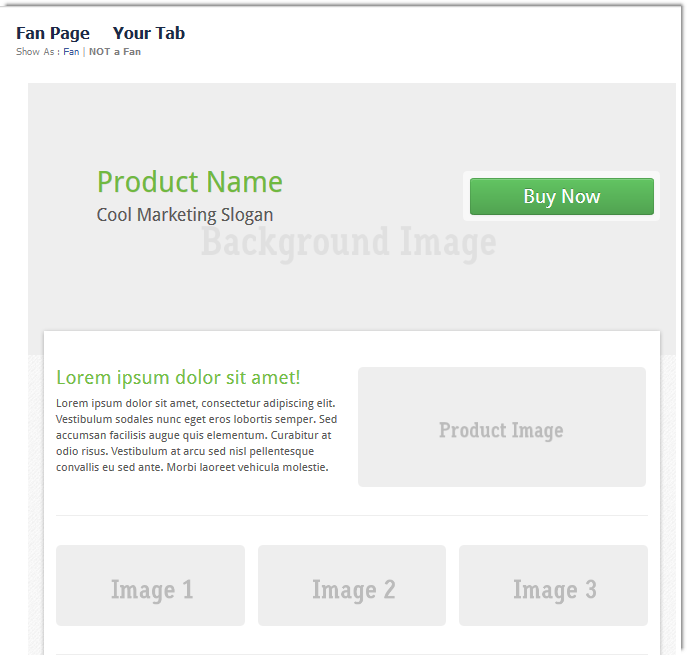The height and width of the screenshot is (655, 687).
Task: Open the Image 1 placeholder
Action: point(150,585)
